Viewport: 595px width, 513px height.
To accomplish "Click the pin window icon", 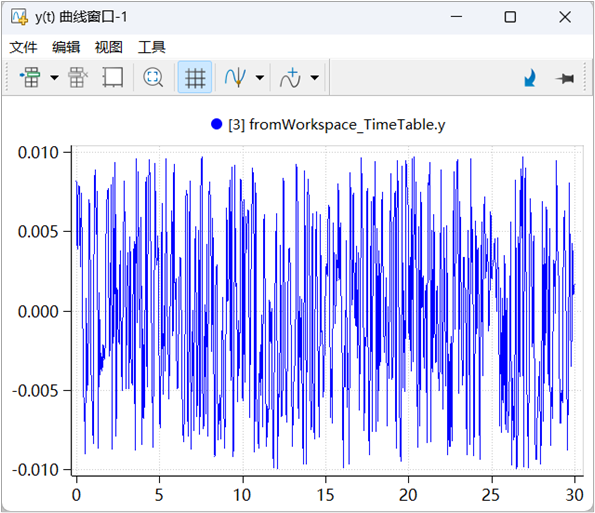I will (565, 79).
